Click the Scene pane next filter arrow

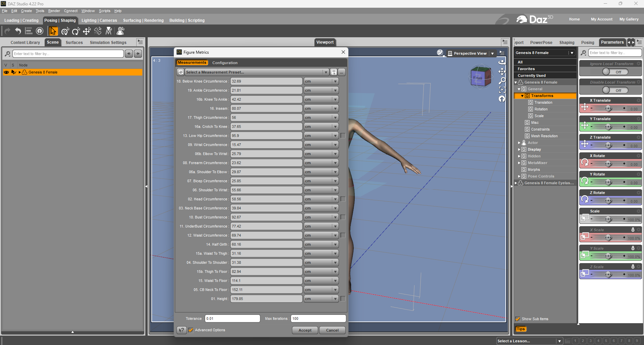(138, 54)
